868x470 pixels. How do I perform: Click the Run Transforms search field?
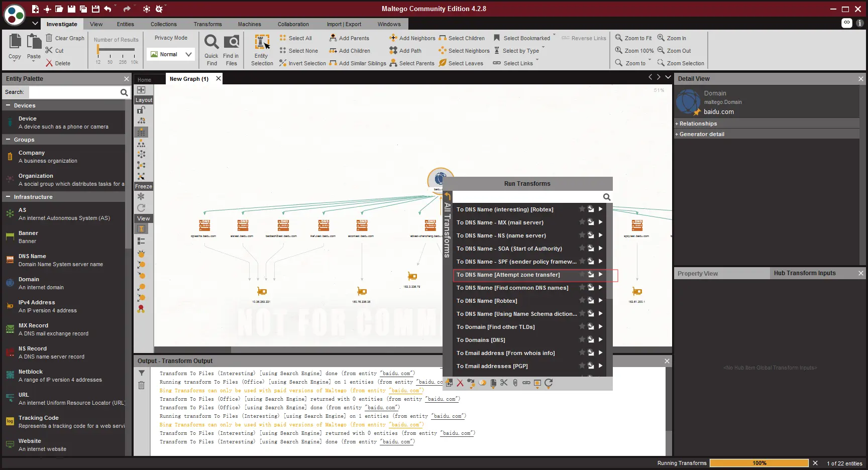(527, 197)
